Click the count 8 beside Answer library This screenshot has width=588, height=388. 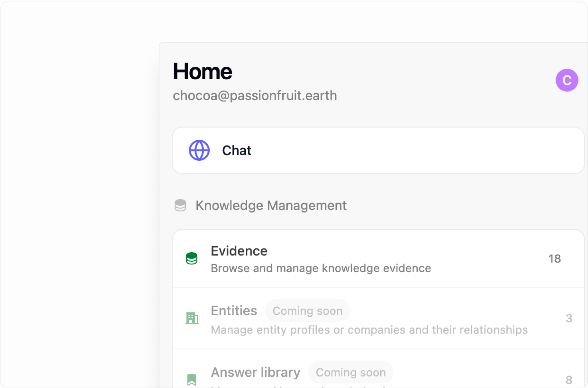click(569, 380)
